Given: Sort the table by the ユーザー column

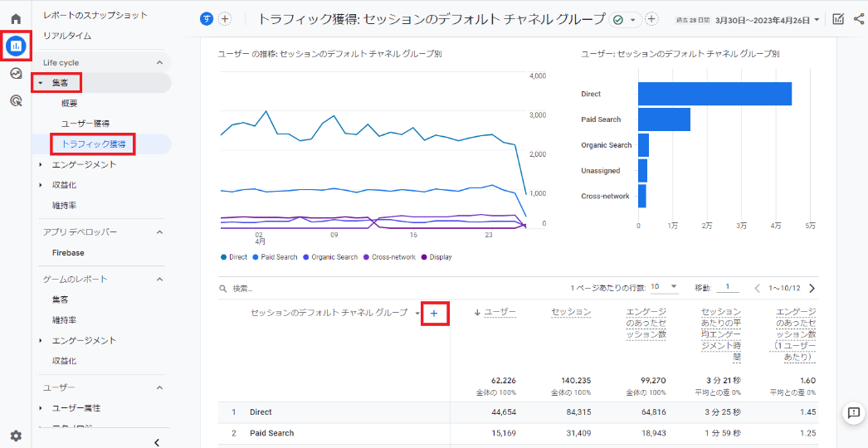Looking at the screenshot, I should point(500,312).
